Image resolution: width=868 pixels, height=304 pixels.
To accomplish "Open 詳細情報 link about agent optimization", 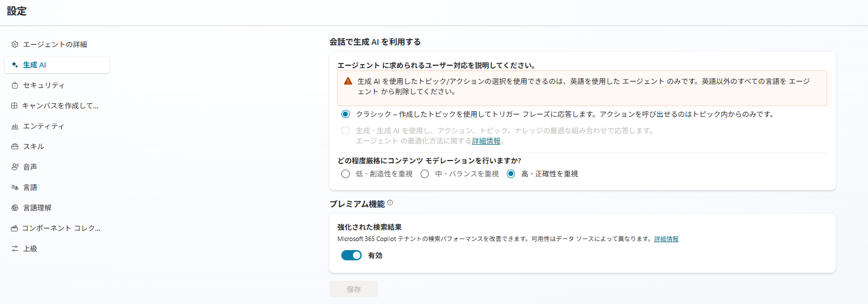I will 486,141.
